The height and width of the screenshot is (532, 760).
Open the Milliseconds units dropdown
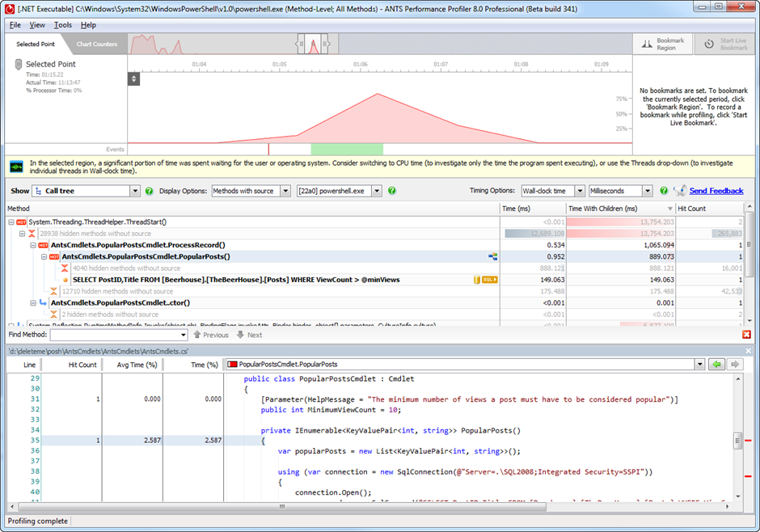click(x=648, y=191)
